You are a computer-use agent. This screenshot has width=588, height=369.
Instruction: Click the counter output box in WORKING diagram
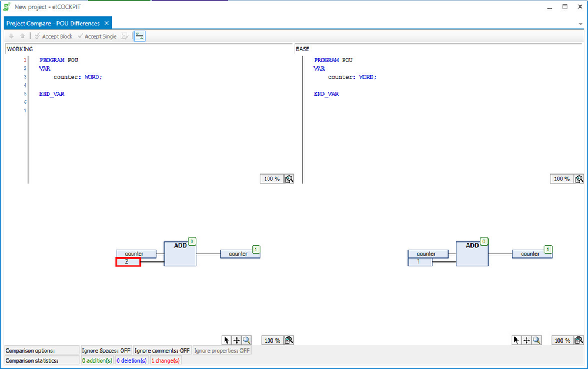240,254
